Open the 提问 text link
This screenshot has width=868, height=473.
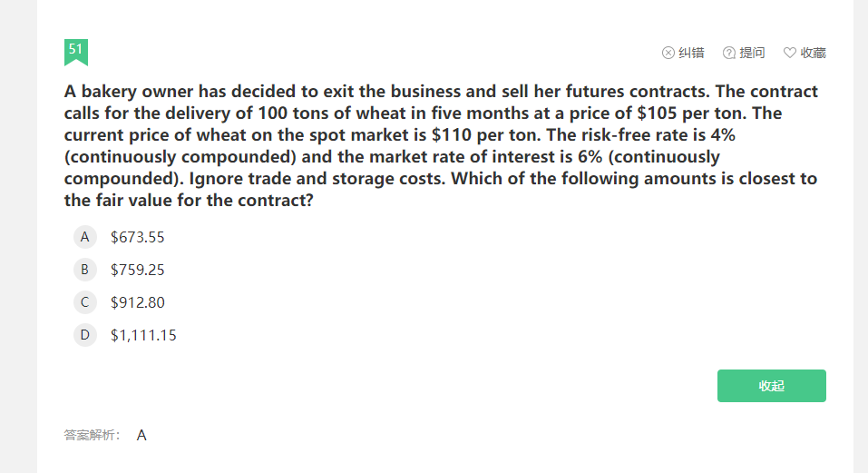(753, 53)
